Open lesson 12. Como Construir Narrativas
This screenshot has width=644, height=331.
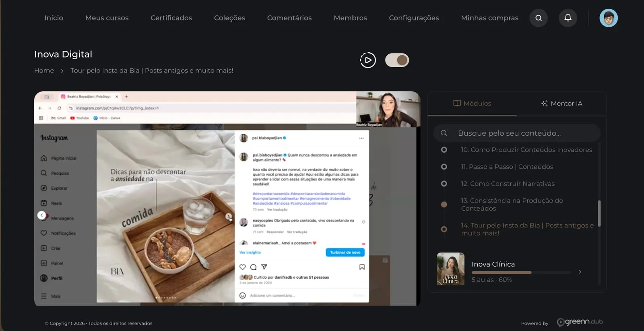508,184
